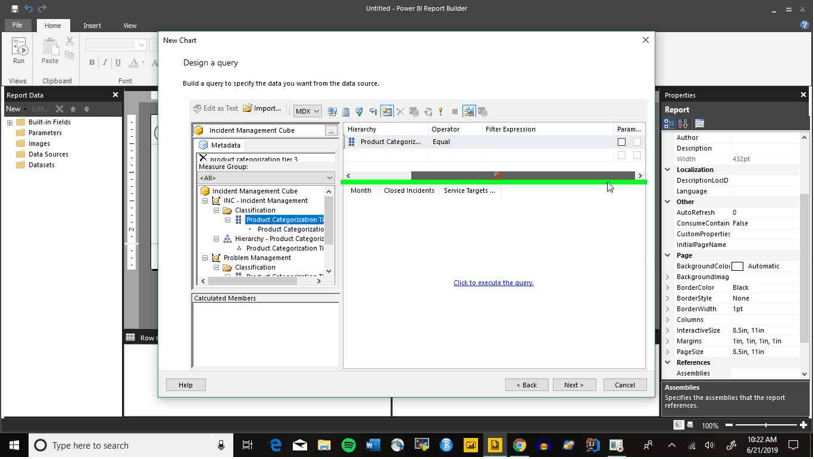Click the Import... query button
The height and width of the screenshot is (459, 814).
[262, 109]
